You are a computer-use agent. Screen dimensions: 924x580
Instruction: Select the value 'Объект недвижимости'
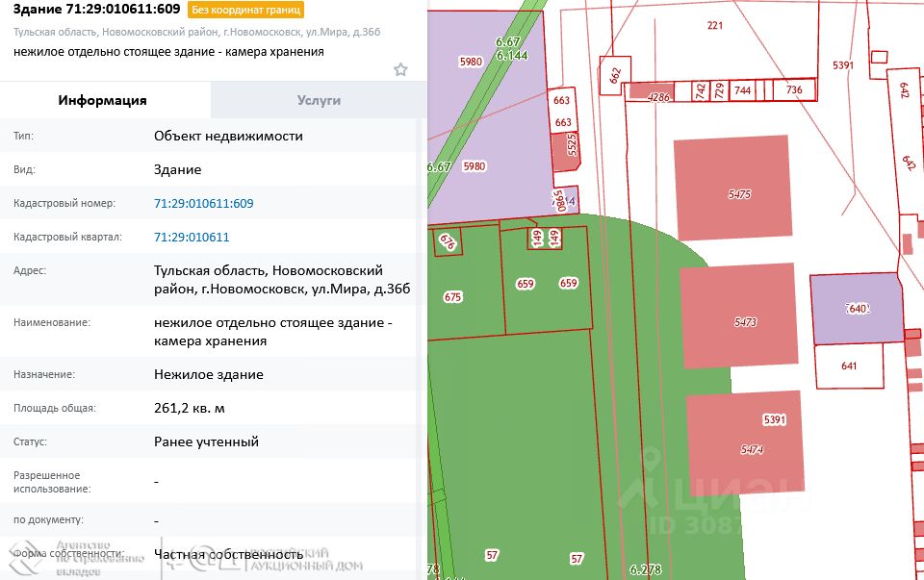(228, 136)
